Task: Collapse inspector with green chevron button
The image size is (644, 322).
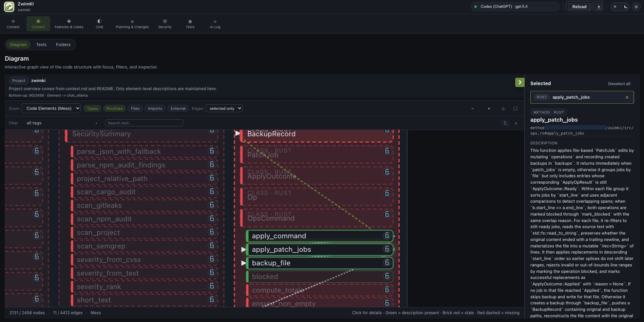Action: point(519,82)
